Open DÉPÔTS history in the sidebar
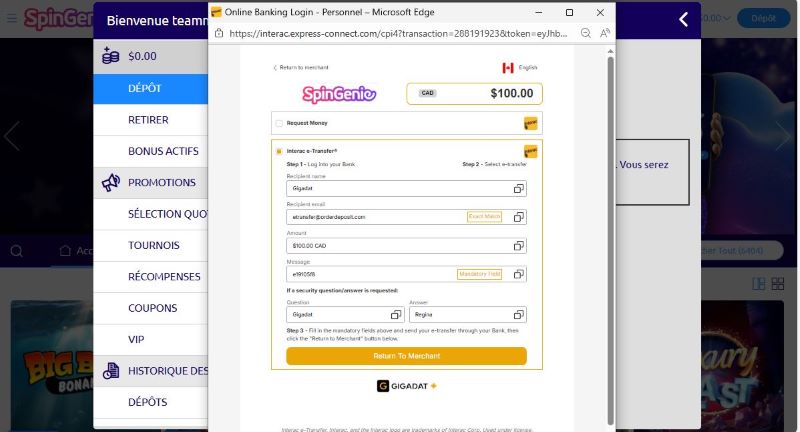 [x=151, y=402]
